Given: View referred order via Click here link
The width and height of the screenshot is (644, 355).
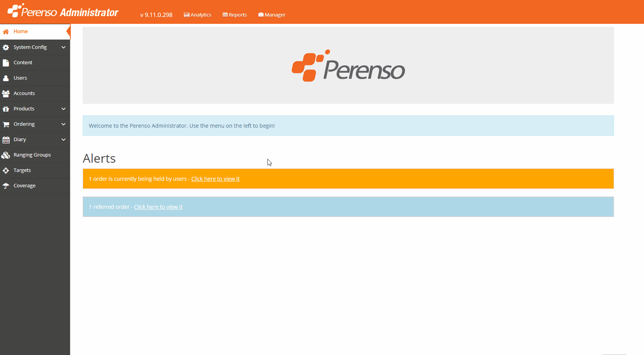Looking at the screenshot, I should click(158, 207).
